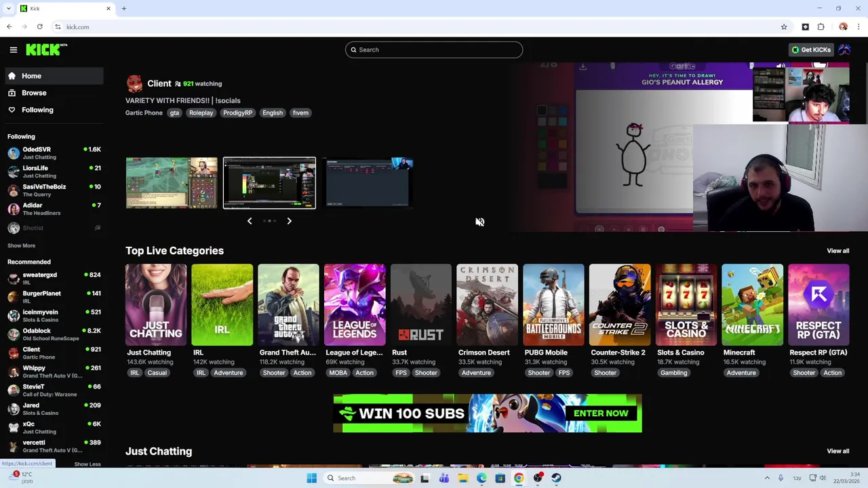Viewport: 868px width, 488px height.
Task: Click ENTER NOW on the banner
Action: (601, 413)
